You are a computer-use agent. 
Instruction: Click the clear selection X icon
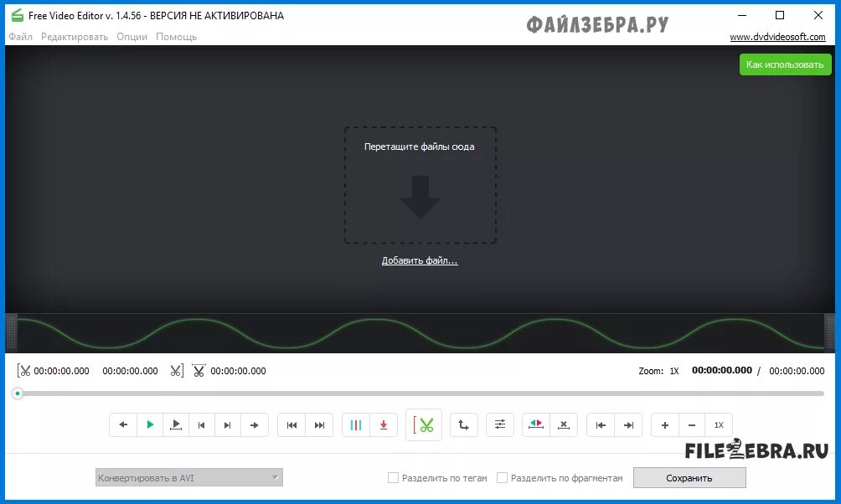pos(564,424)
